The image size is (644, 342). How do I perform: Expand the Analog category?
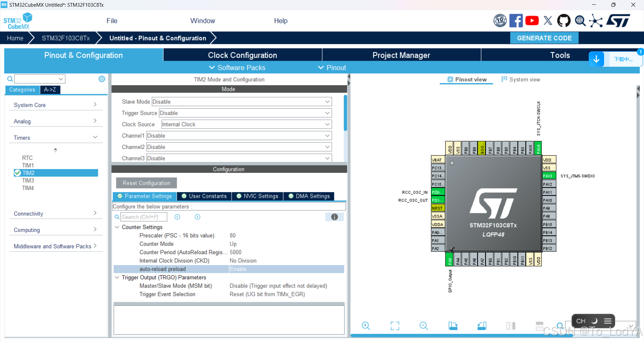tap(56, 121)
